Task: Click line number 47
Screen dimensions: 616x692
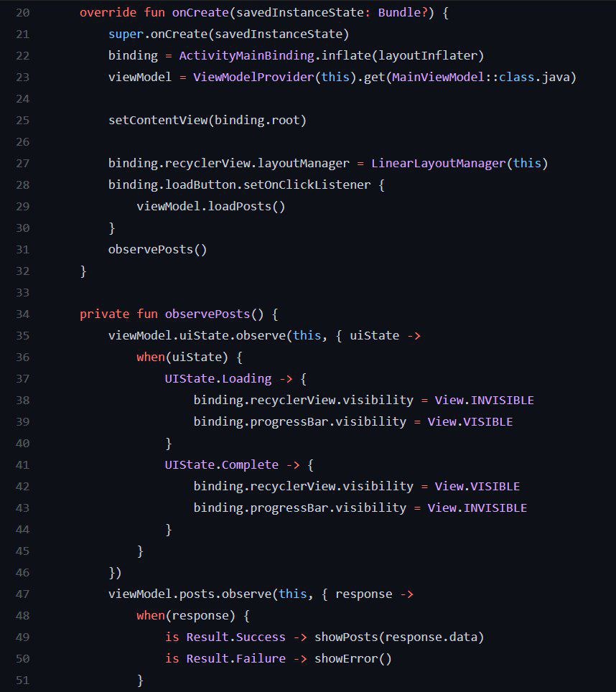Action: click(x=22, y=594)
